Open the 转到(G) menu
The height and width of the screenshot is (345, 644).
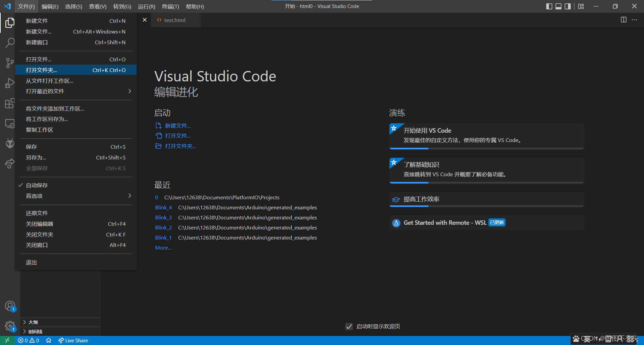[x=122, y=6]
